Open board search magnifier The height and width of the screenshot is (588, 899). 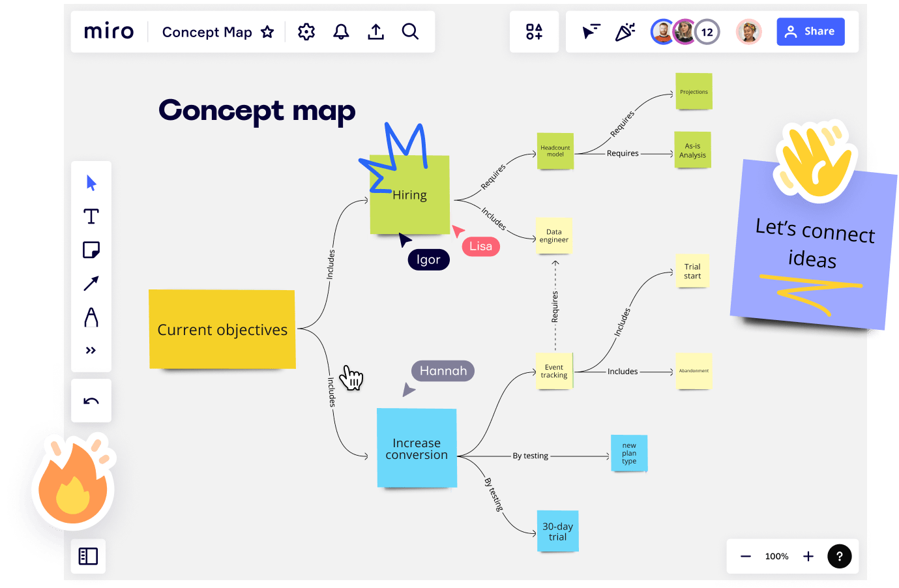click(x=410, y=31)
